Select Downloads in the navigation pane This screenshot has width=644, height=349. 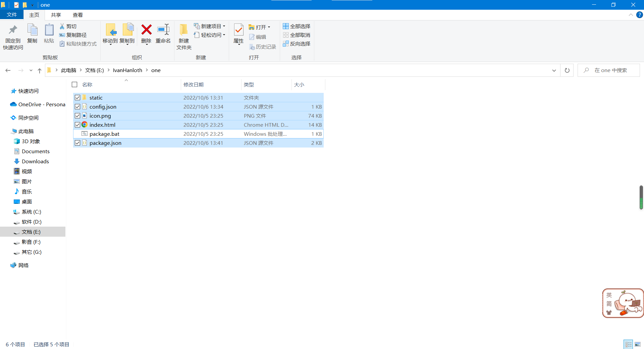pos(35,161)
